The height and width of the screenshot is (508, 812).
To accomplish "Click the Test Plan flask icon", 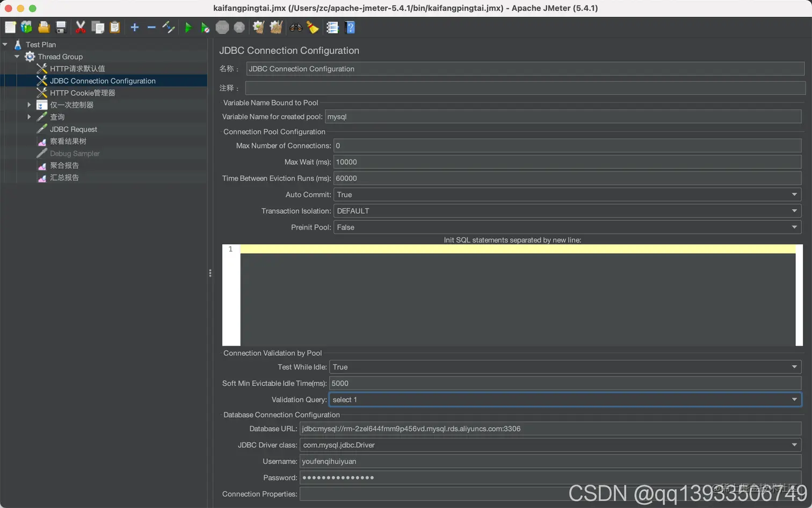I will (18, 45).
